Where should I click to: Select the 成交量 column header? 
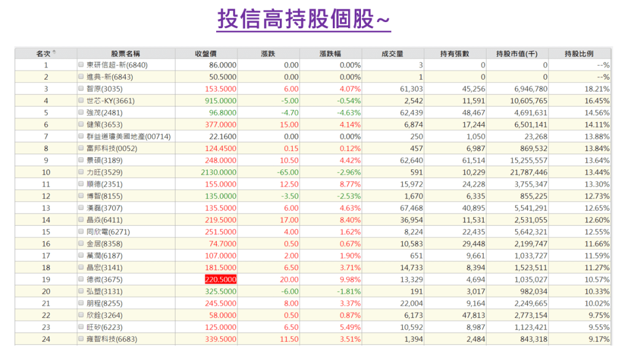392,53
